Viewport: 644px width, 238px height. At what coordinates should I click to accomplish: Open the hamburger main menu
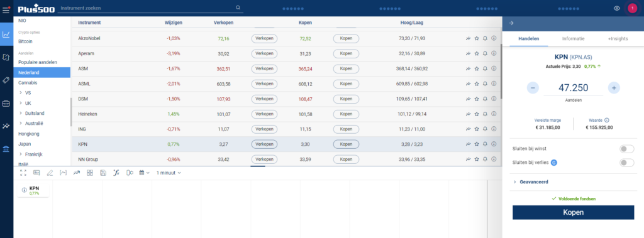coord(6,9)
